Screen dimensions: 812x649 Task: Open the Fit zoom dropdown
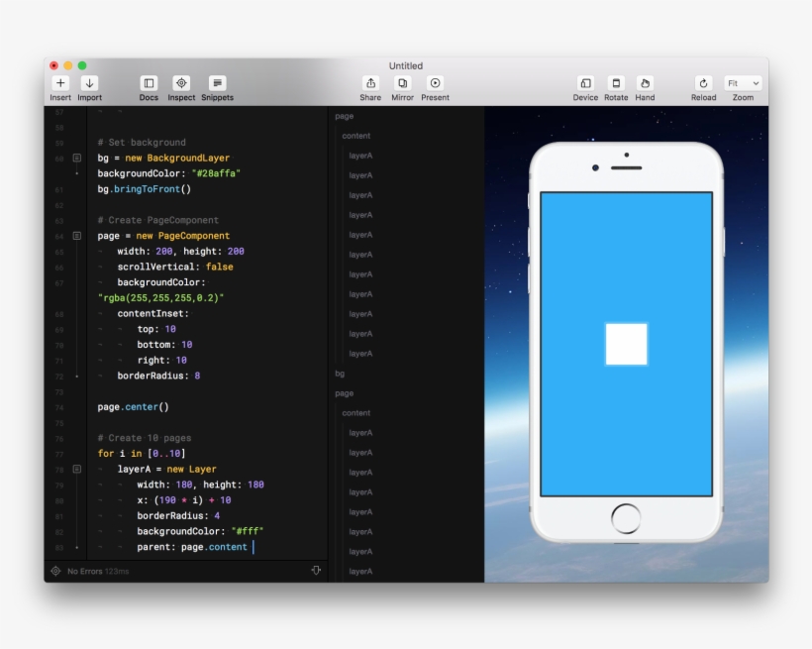pyautogui.click(x=743, y=83)
